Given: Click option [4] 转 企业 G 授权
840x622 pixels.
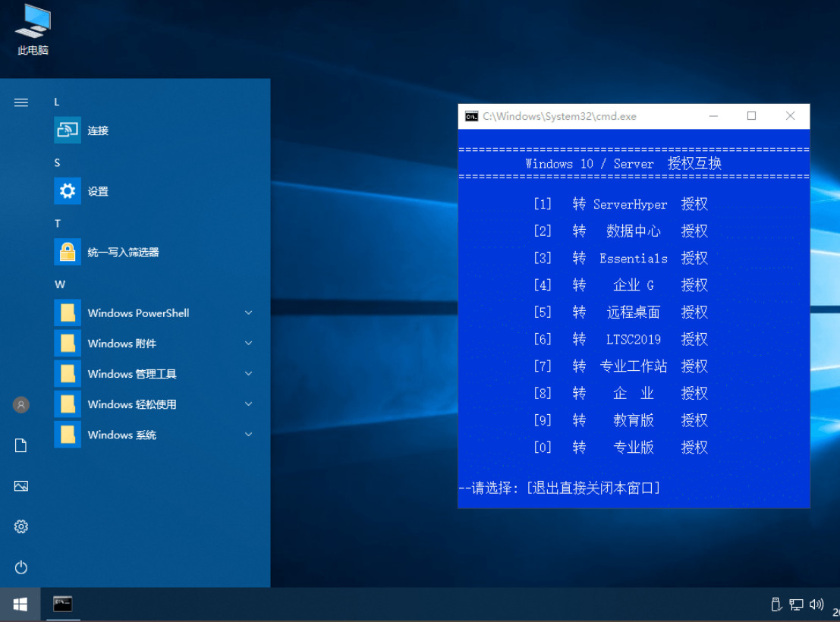Looking at the screenshot, I should [621, 285].
